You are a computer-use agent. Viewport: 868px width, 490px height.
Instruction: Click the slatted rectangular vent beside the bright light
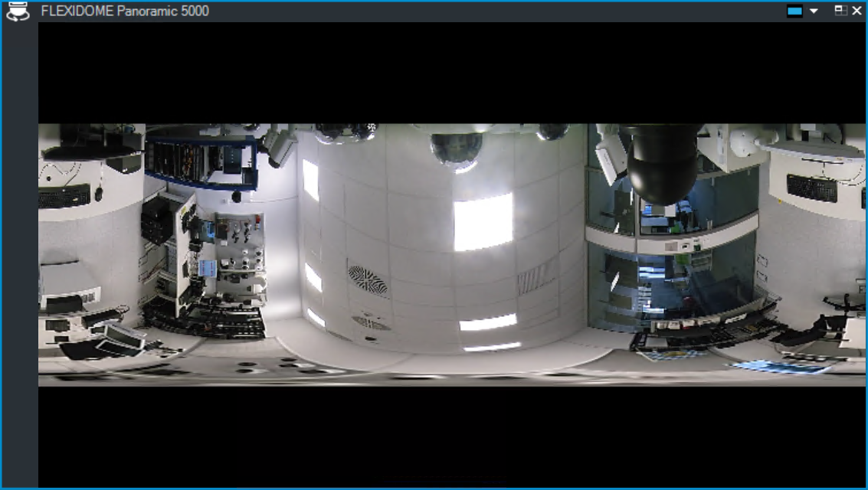coord(537,276)
